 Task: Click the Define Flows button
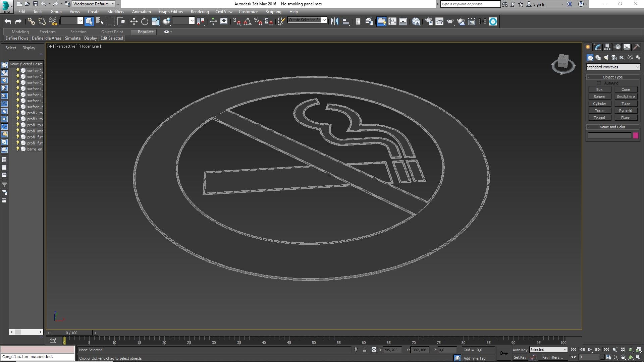[x=17, y=38]
